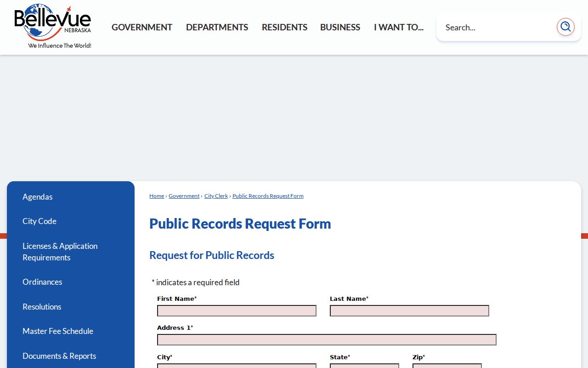
Task: Open the Business menu
Action: coord(340,27)
